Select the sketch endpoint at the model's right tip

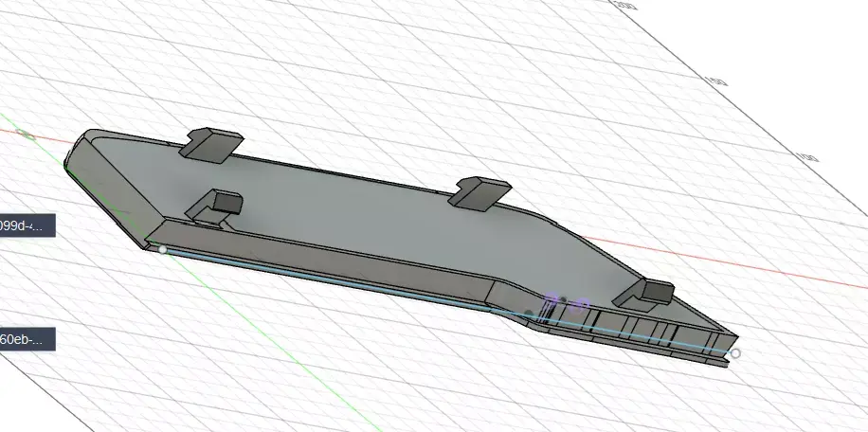735,353
